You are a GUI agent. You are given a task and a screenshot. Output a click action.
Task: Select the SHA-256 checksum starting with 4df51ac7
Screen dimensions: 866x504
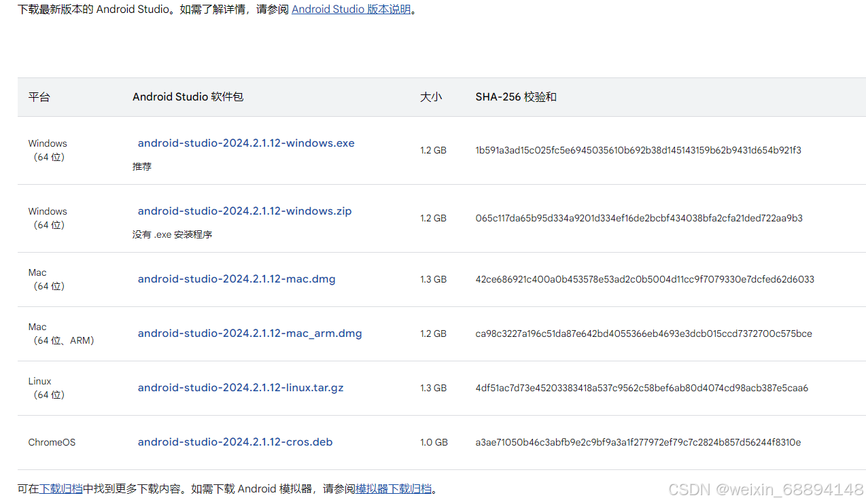(x=642, y=388)
